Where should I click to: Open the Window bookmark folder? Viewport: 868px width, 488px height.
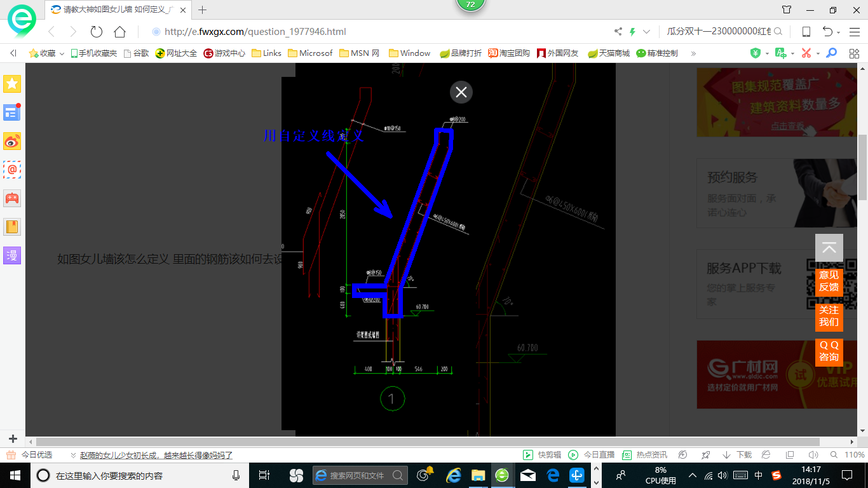pos(410,53)
